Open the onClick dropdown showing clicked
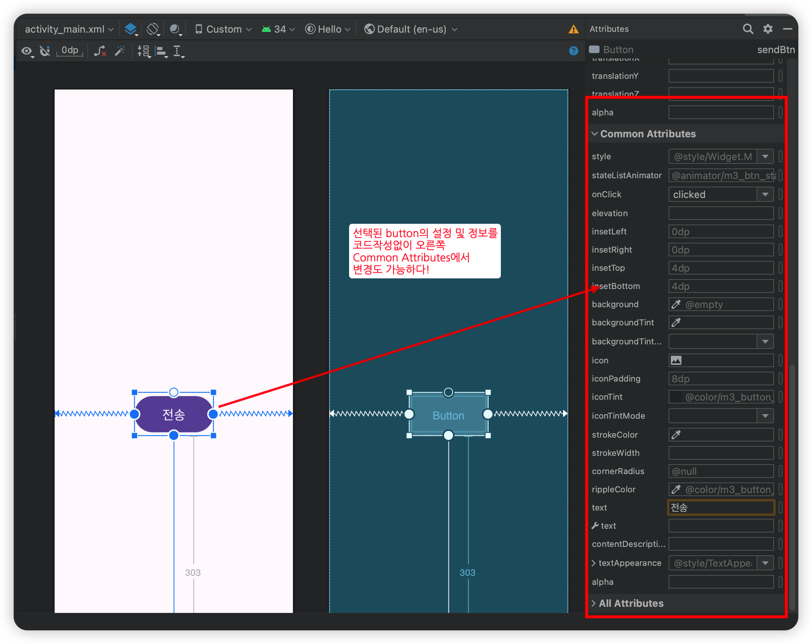812x644 pixels. [x=765, y=195]
